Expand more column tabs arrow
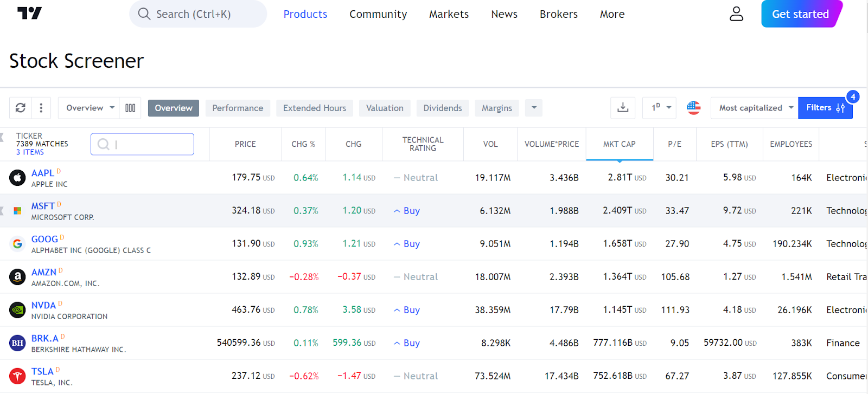 click(x=534, y=108)
